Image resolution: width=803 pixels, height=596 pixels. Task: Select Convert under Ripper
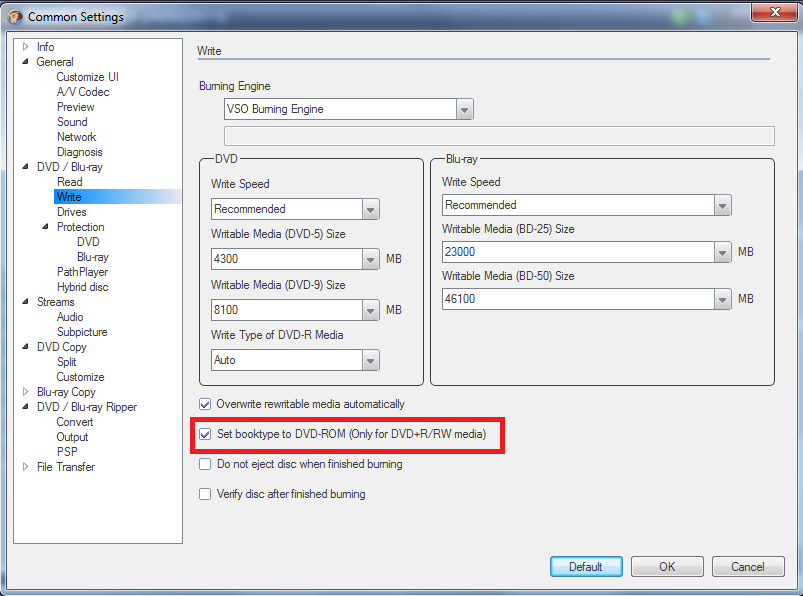coord(75,422)
